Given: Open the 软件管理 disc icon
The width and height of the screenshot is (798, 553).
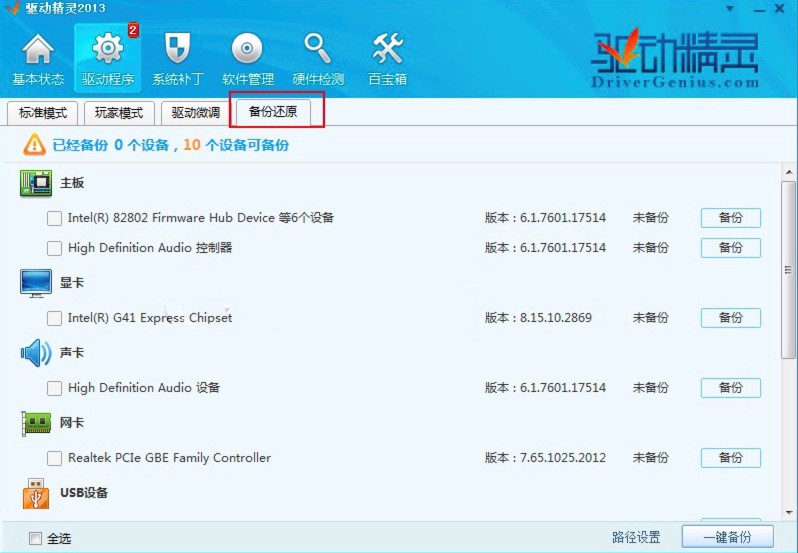Looking at the screenshot, I should tap(247, 58).
